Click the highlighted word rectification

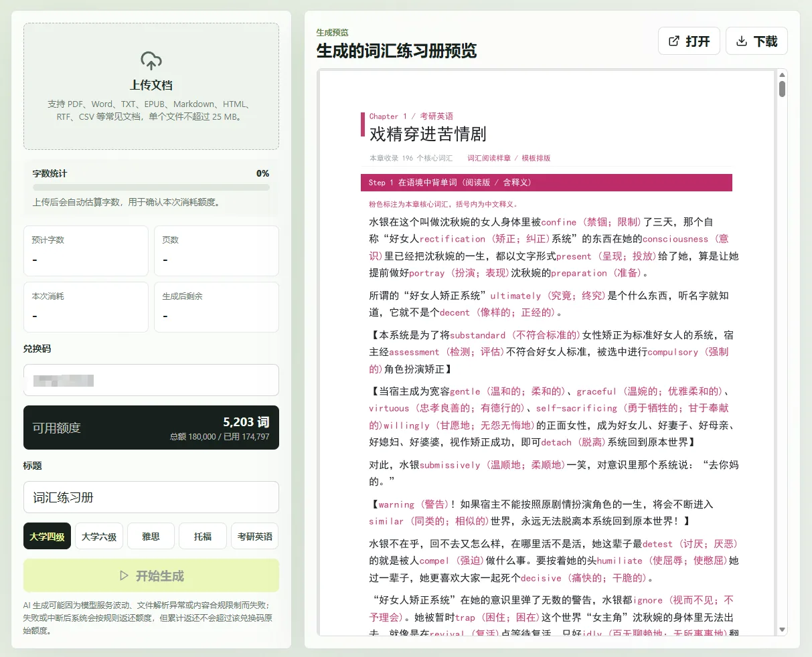pyautogui.click(x=453, y=239)
